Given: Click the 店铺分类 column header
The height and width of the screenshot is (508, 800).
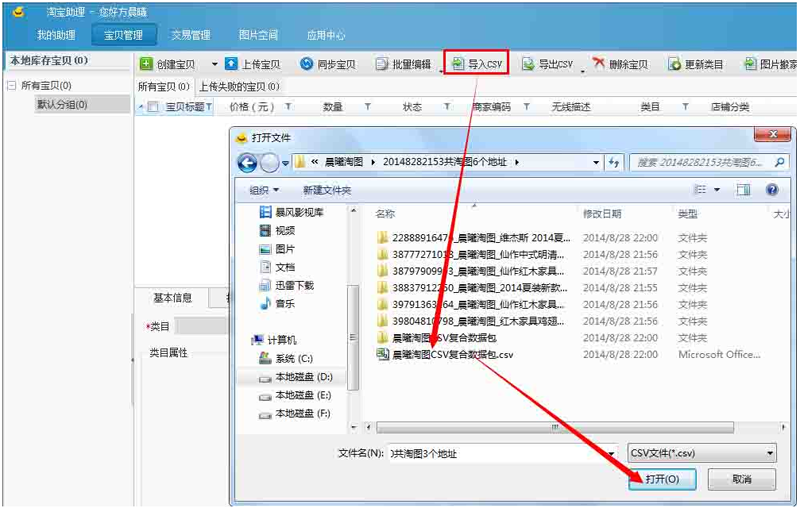Looking at the screenshot, I should [730, 107].
